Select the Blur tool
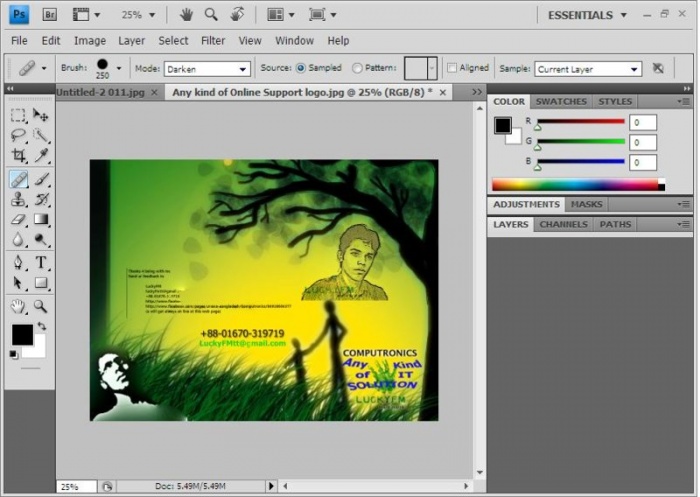 (18, 240)
